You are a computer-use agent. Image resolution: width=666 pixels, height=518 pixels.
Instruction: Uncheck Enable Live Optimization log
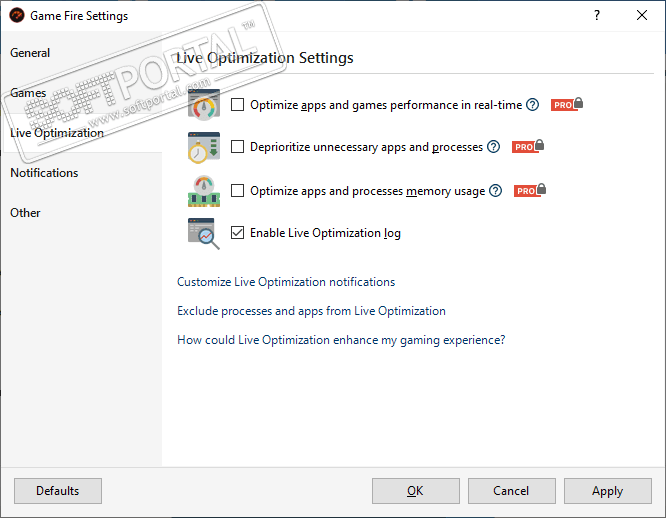click(238, 233)
